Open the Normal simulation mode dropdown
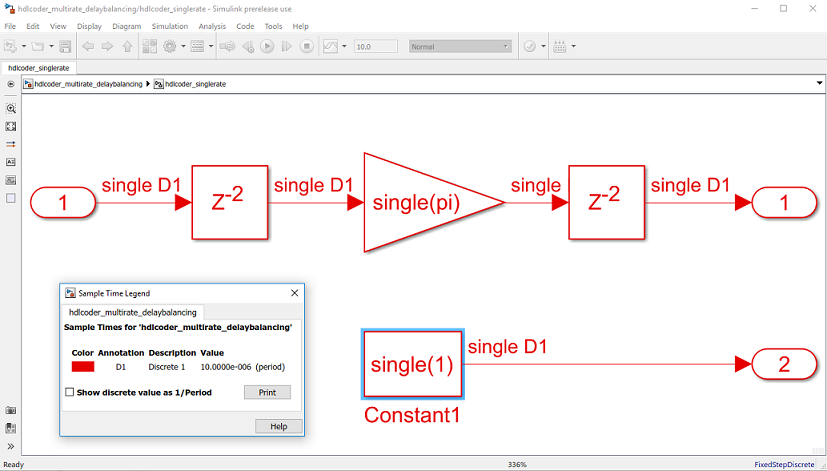The width and height of the screenshot is (827, 471). tap(460, 46)
